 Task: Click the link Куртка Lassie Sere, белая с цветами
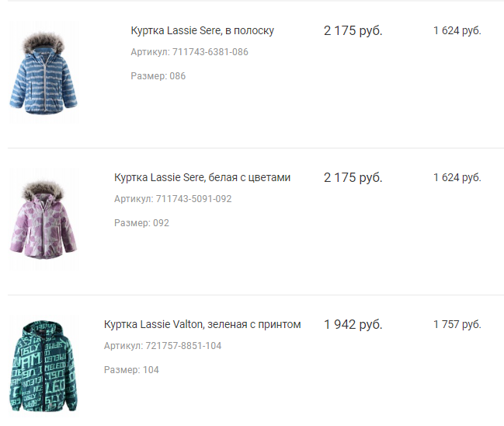click(202, 178)
